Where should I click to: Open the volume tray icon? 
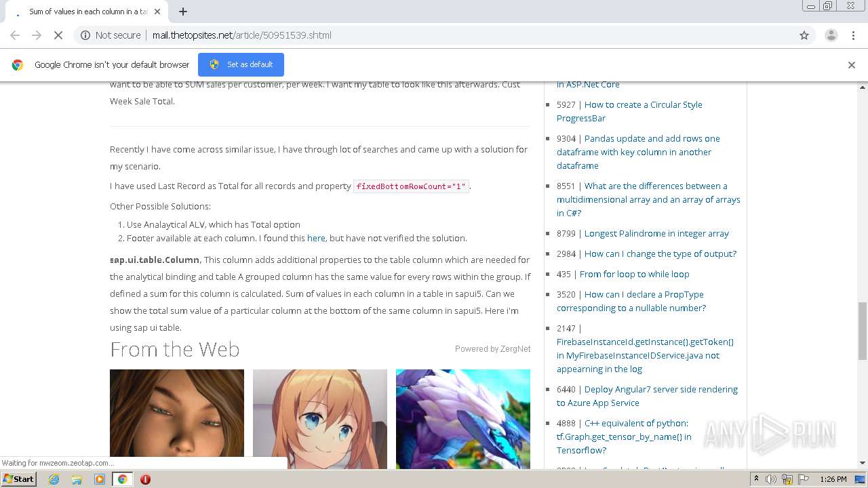click(771, 479)
